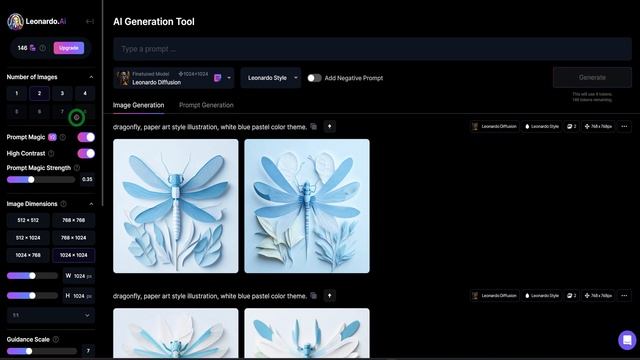Collapse the Number of Images section

91,77
